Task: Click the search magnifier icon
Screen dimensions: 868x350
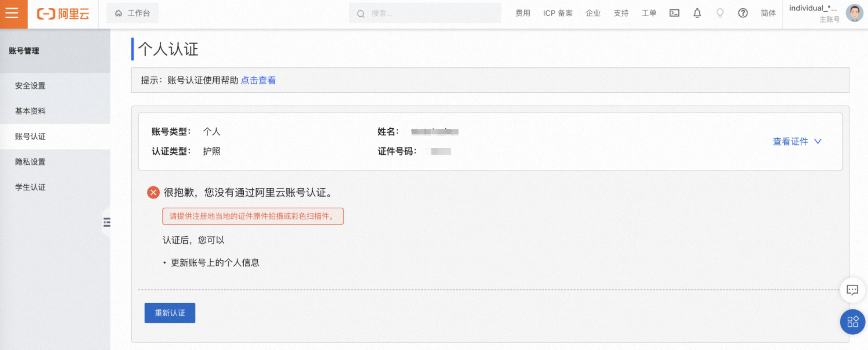Action: point(360,14)
